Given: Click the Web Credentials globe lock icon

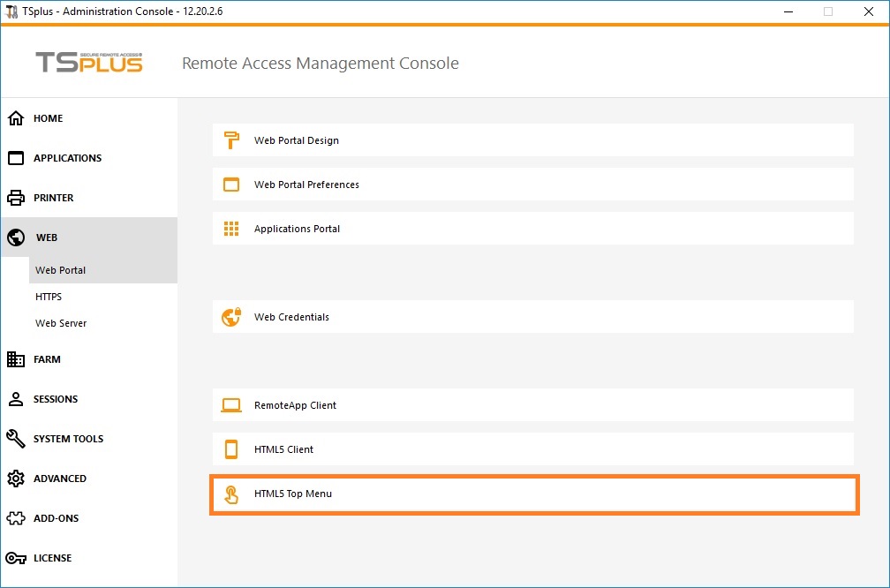Looking at the screenshot, I should tap(231, 317).
